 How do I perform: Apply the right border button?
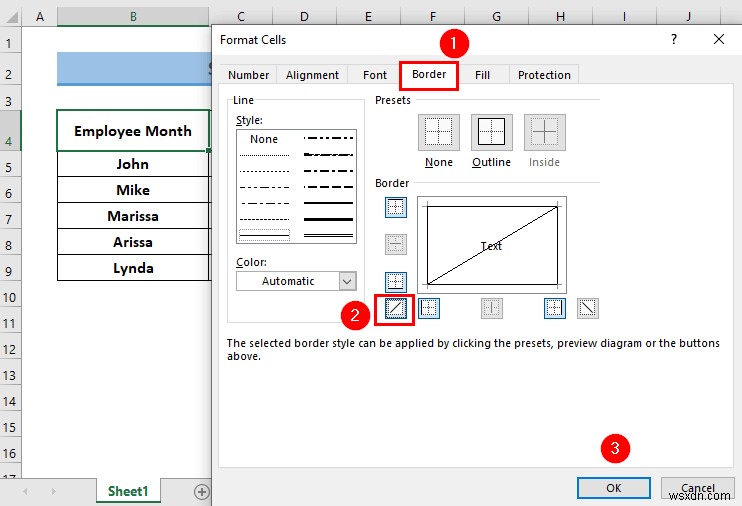click(555, 309)
